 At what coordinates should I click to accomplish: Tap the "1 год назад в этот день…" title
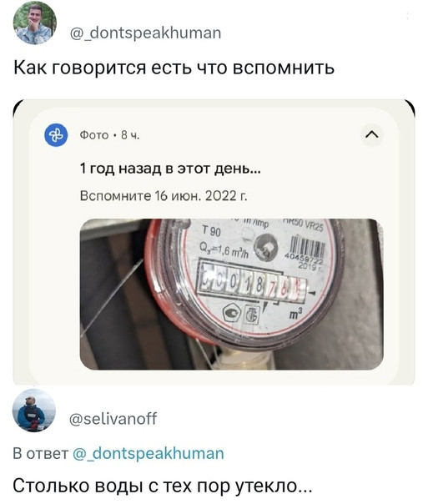pos(170,169)
